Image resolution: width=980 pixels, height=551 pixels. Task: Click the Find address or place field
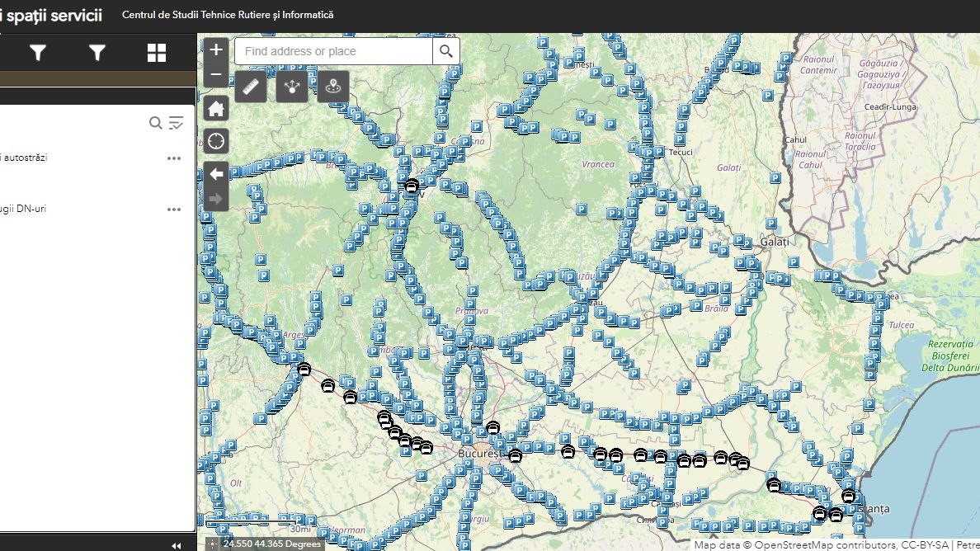pos(333,51)
